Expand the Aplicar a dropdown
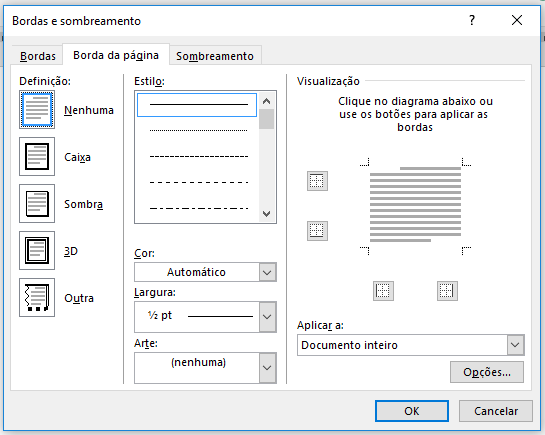Screen dimensions: 545x435 pos(411,345)
